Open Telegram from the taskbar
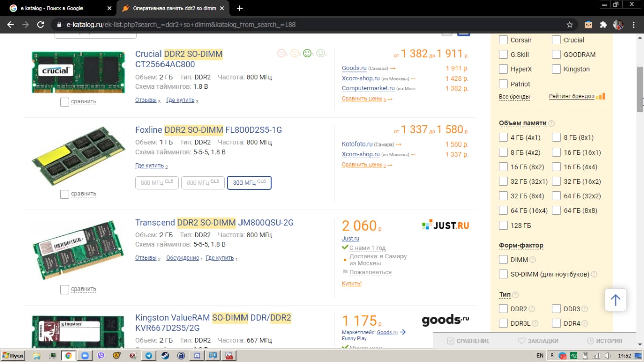The width and height of the screenshot is (644, 362). [149, 356]
